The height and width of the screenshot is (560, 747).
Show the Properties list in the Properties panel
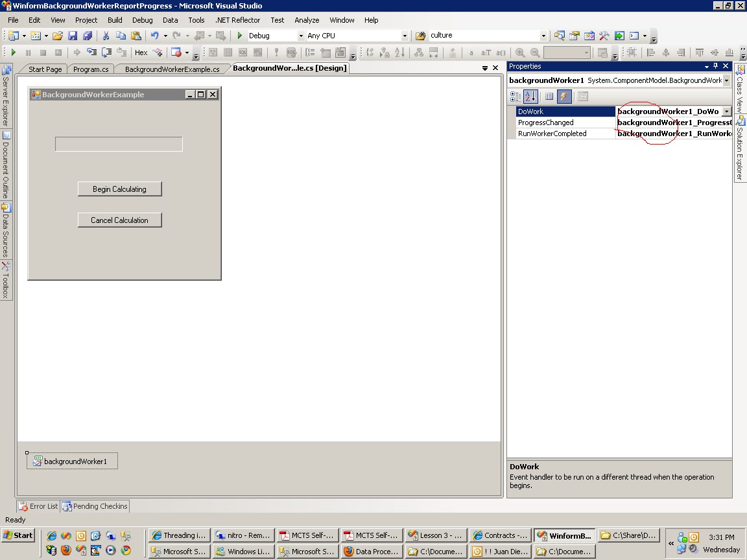(549, 97)
